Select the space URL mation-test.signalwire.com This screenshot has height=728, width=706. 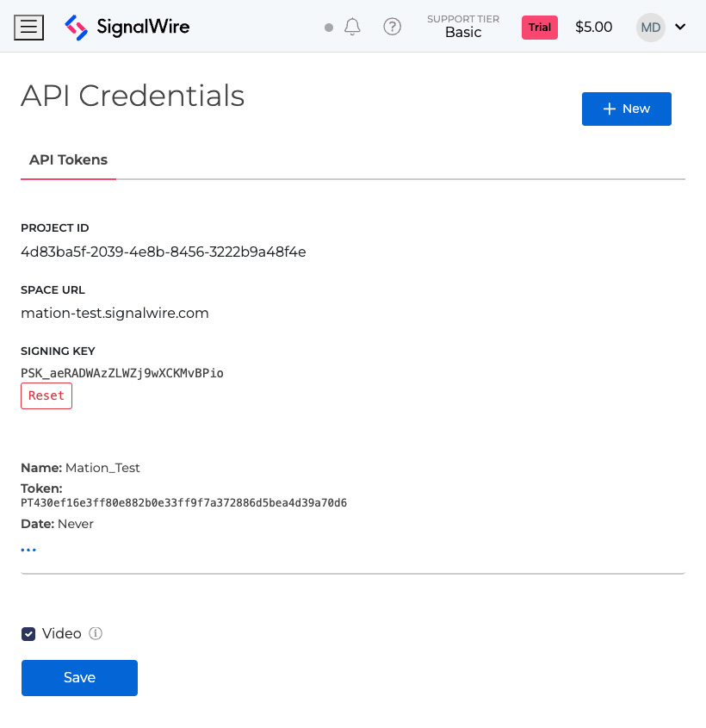pyautogui.click(x=115, y=313)
